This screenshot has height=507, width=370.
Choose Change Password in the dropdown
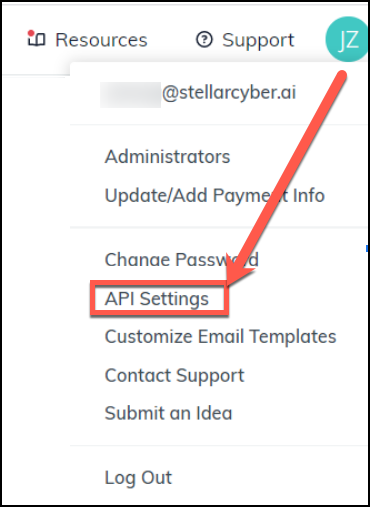(182, 260)
